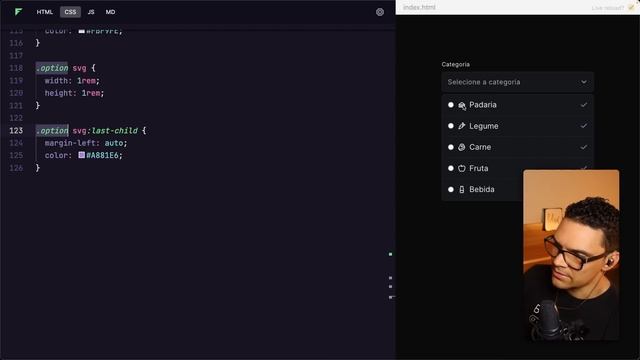Select the Bebida radio button
The height and width of the screenshot is (360, 640).
coord(451,189)
